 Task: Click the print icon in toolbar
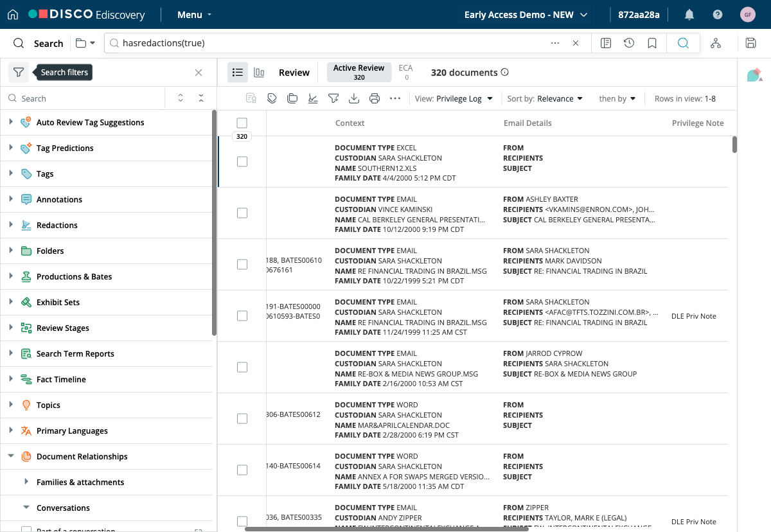[375, 98]
